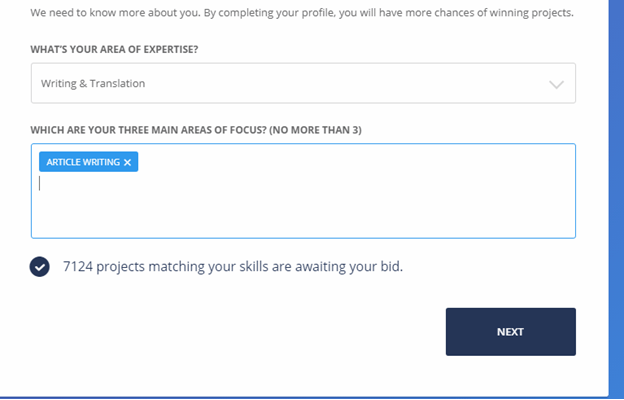
Task: Click the number 7124 in the projects message
Action: point(78,266)
